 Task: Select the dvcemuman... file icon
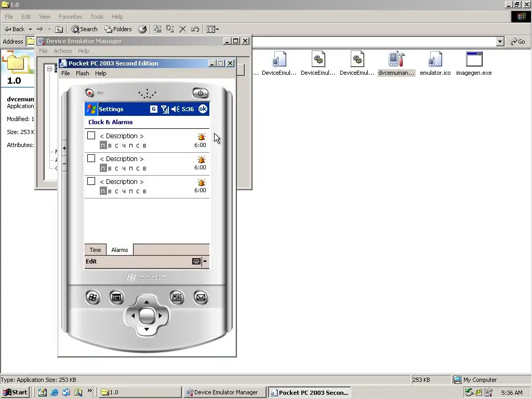(x=396, y=63)
